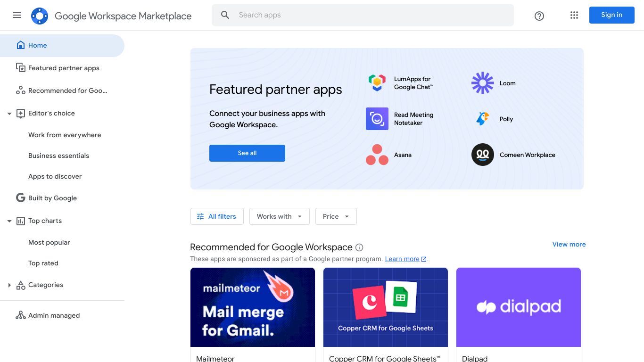Viewport: 644px width, 362px height.
Task: Click the filter sliders icon in All filters
Action: tap(200, 216)
